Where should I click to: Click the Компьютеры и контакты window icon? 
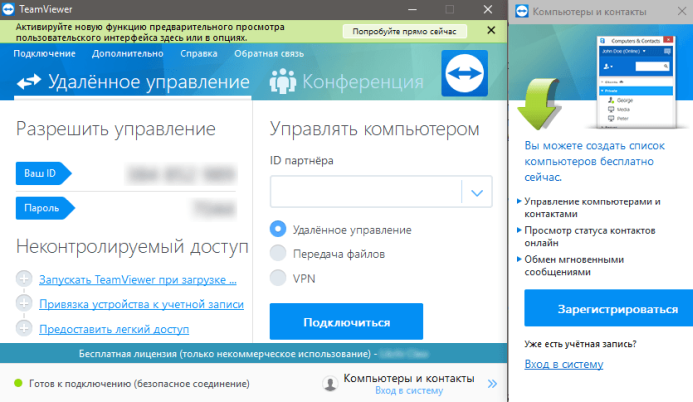pos(522,11)
